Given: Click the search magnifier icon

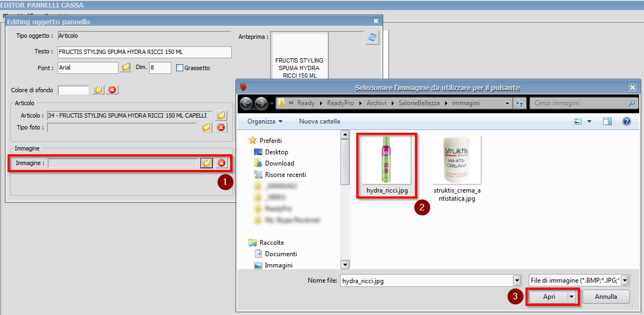Looking at the screenshot, I should click(x=633, y=103).
